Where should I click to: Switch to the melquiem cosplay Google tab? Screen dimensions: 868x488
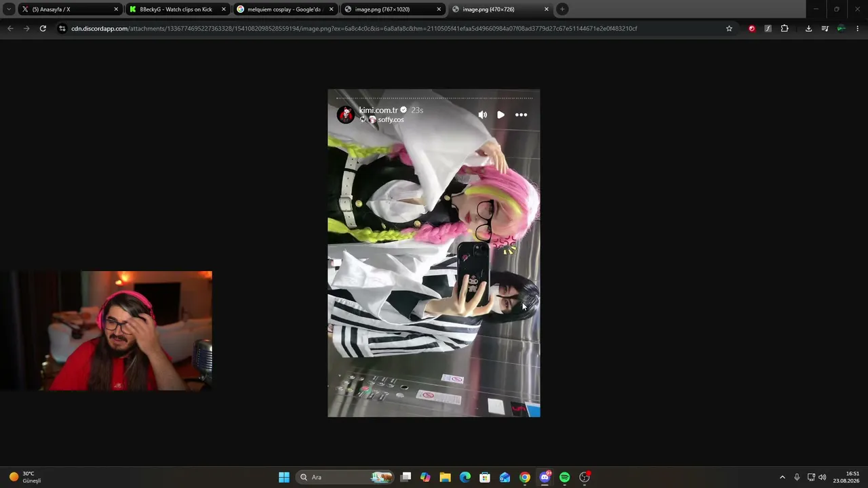(x=285, y=9)
